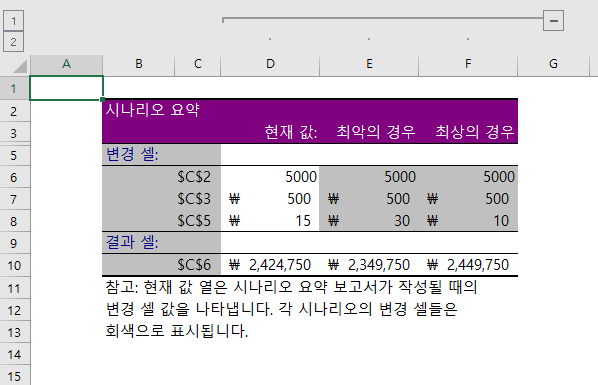Screen dimensions: 598x385
Task: Click the '결과 셀:' label
Action: pyautogui.click(x=132, y=242)
